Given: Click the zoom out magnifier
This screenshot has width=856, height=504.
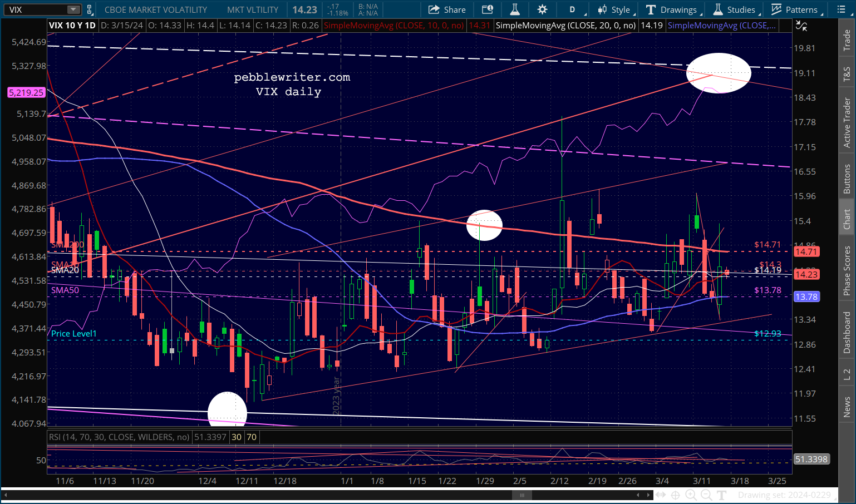Looking at the screenshot, I should (x=706, y=495).
